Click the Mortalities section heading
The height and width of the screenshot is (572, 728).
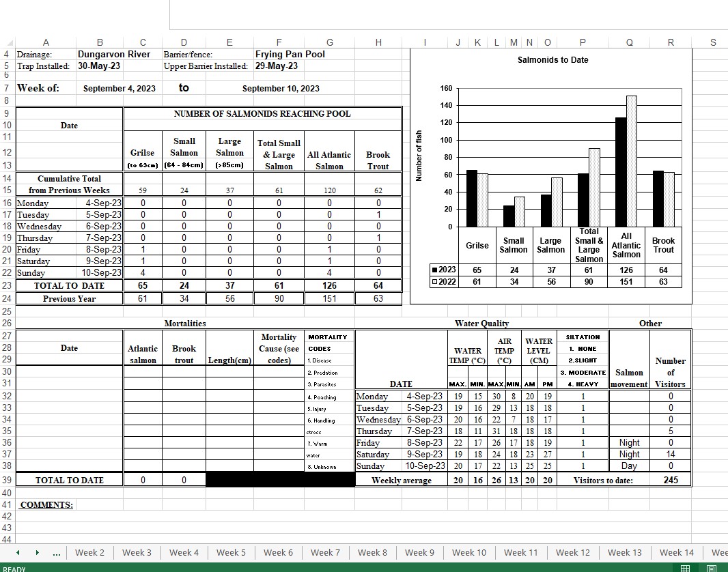[x=185, y=324]
